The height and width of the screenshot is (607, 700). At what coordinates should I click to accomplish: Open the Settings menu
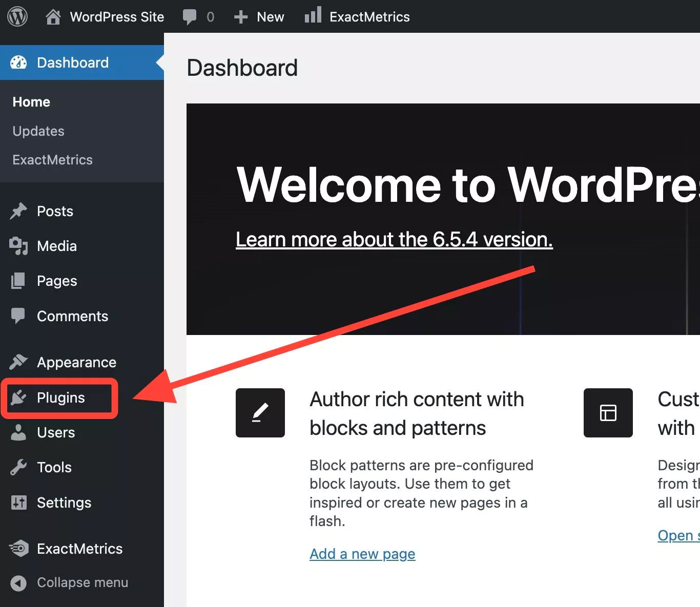click(64, 503)
